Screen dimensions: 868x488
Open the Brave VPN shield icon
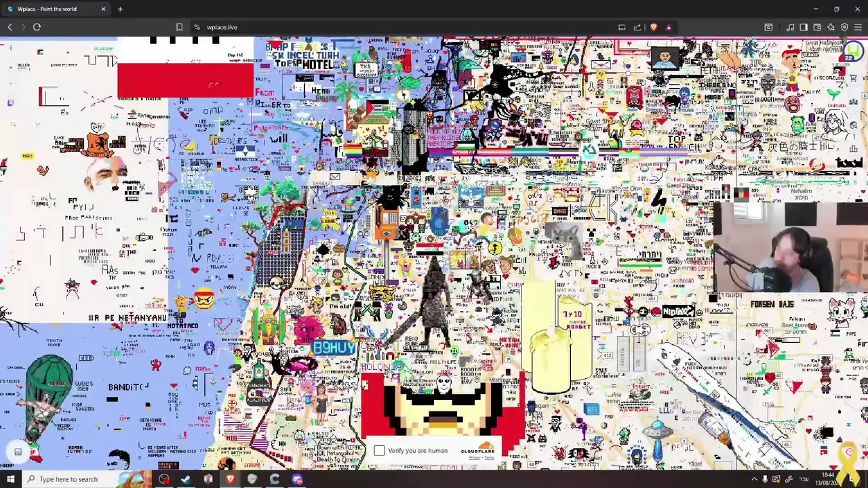pos(844,27)
